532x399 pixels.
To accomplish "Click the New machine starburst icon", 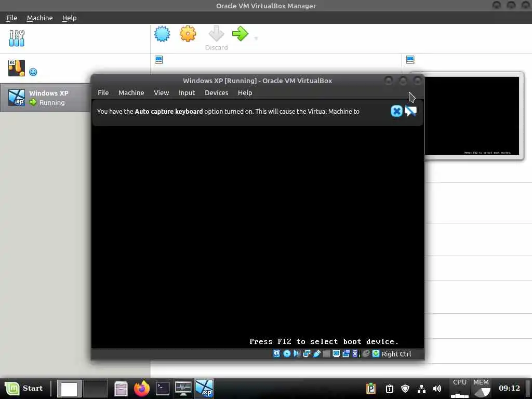I will pyautogui.click(x=162, y=34).
